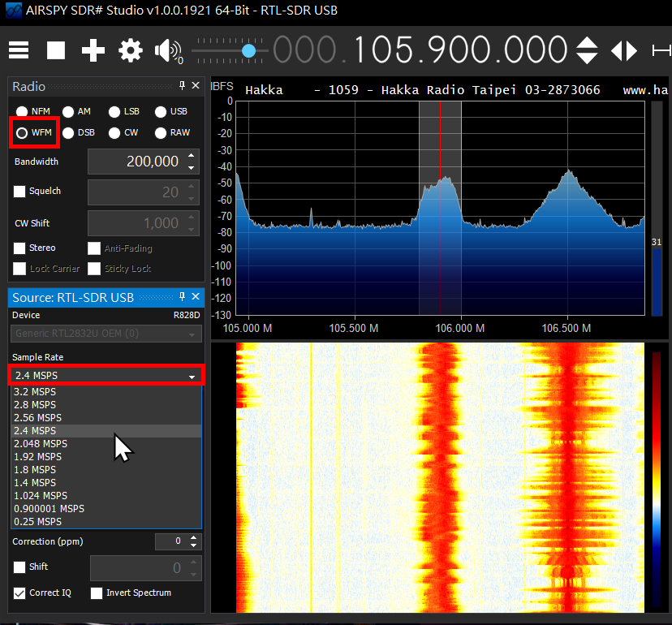Mute audio using the speaker icon
The image size is (672, 625).
click(x=167, y=50)
